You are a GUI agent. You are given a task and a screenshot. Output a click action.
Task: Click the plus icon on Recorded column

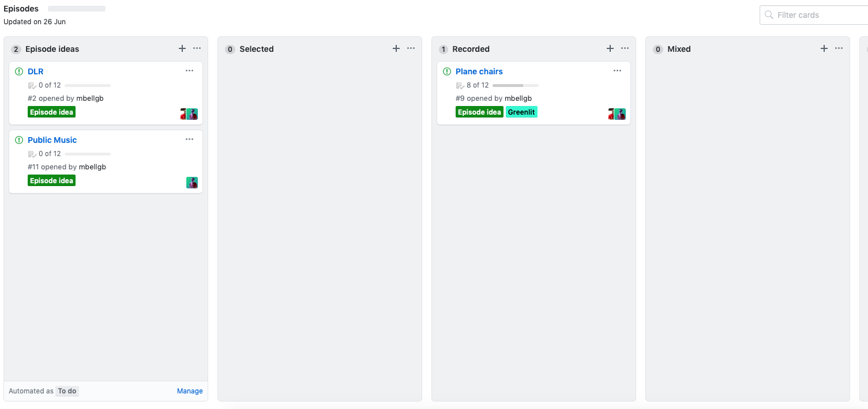610,48
